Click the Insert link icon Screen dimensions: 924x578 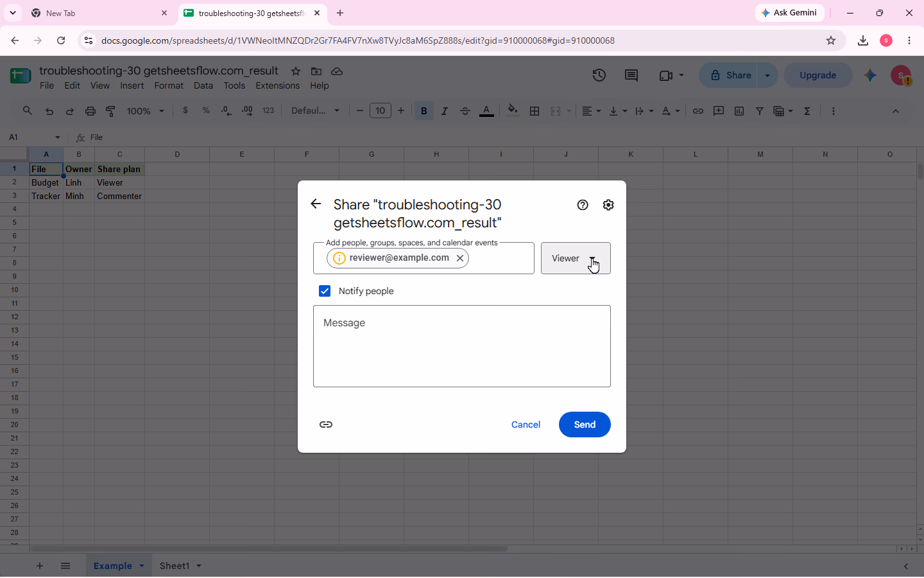pos(698,111)
